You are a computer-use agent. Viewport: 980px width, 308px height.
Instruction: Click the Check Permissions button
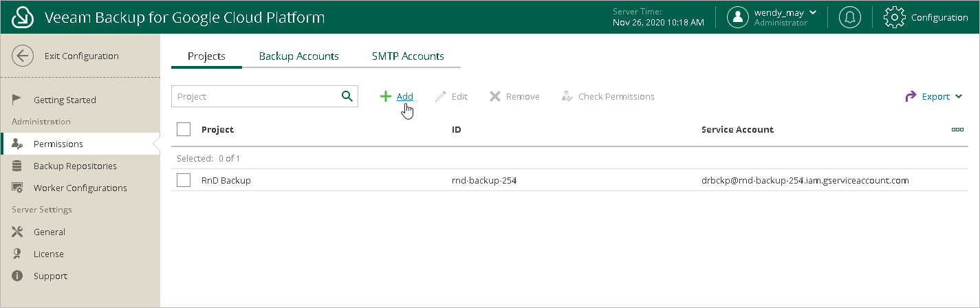pyautogui.click(x=608, y=96)
